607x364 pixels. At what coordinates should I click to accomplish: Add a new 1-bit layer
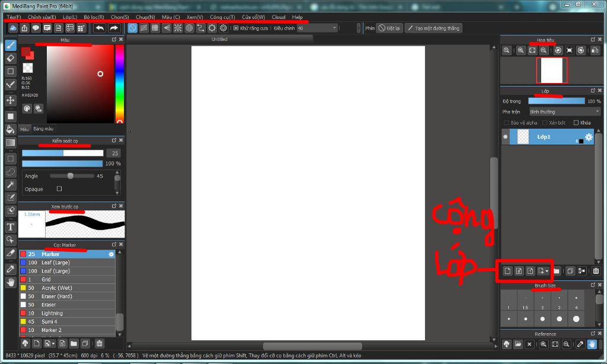click(530, 271)
